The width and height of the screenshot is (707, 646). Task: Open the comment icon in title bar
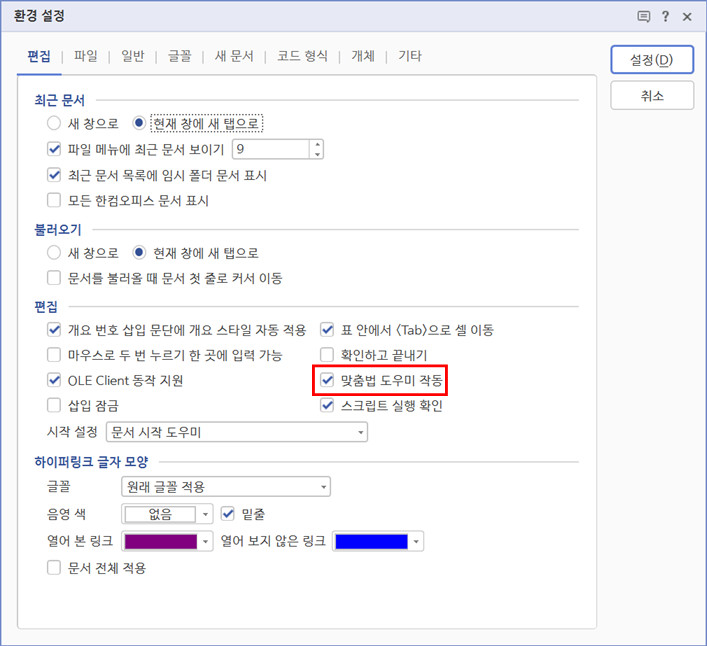point(643,17)
